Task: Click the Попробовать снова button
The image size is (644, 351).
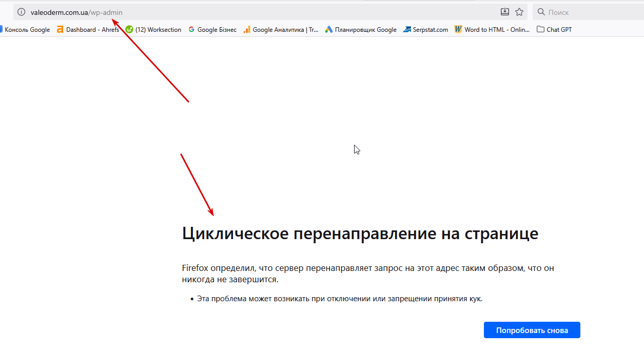Action: pos(532,330)
